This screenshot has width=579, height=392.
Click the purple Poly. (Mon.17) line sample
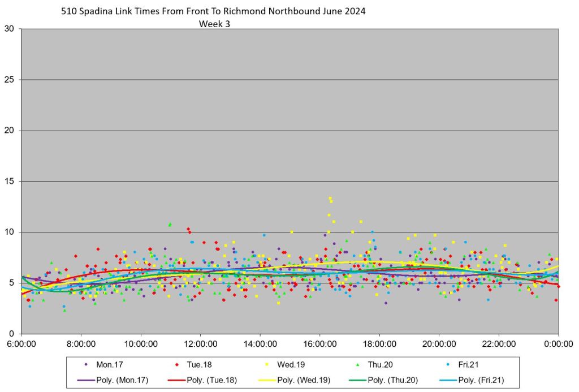pos(85,380)
